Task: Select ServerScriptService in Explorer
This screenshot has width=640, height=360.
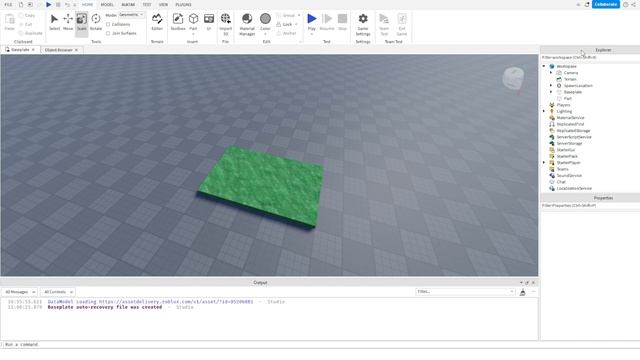Action: click(x=573, y=137)
